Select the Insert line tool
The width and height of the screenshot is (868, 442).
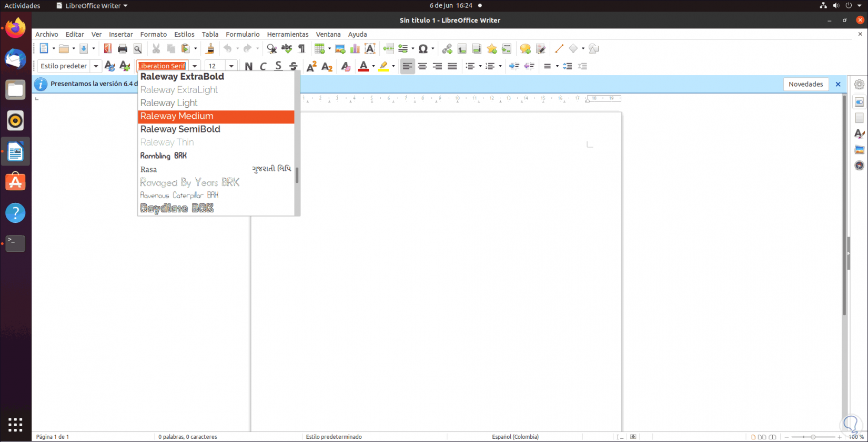tap(559, 49)
